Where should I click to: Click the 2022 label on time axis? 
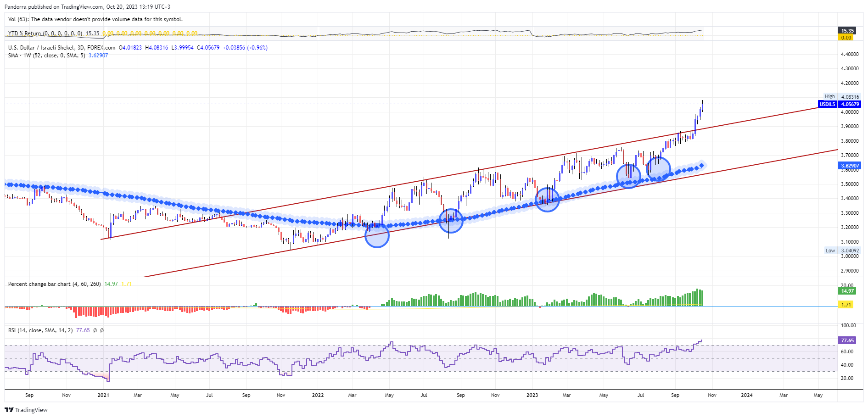point(318,395)
